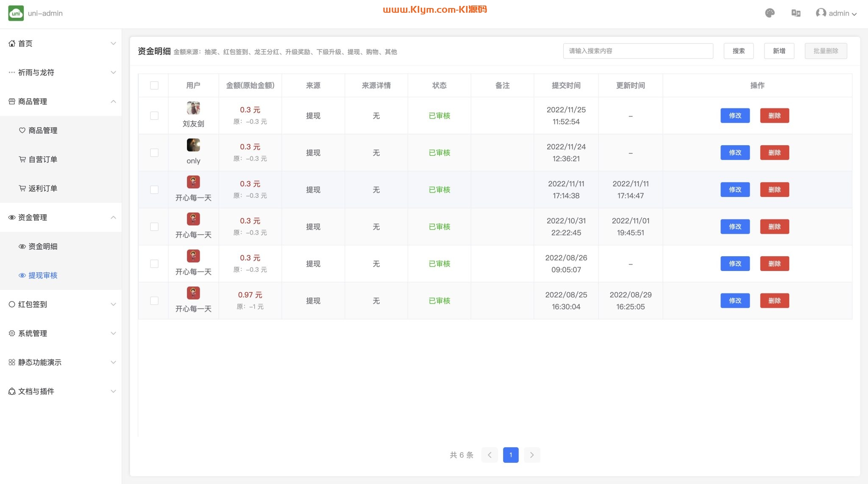Click the language translate icon
Viewport: 868px width, 484px height.
[796, 13]
